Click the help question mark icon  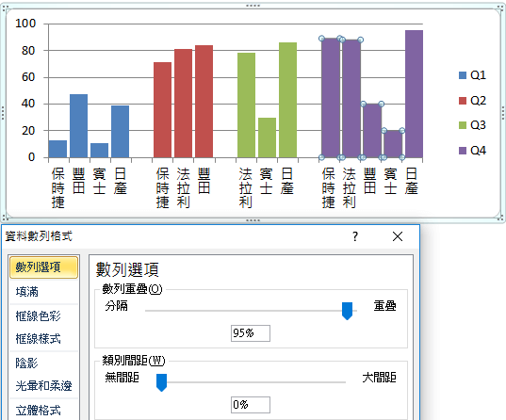(x=355, y=236)
